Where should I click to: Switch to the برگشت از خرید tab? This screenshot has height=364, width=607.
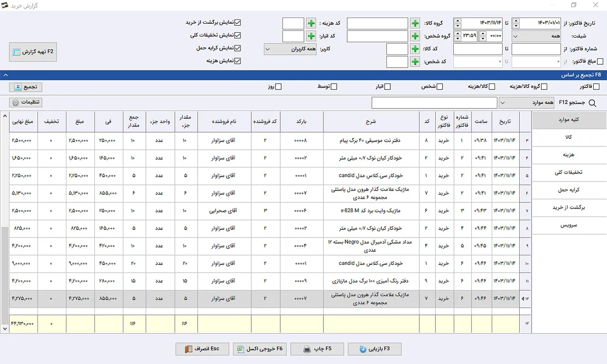569,208
